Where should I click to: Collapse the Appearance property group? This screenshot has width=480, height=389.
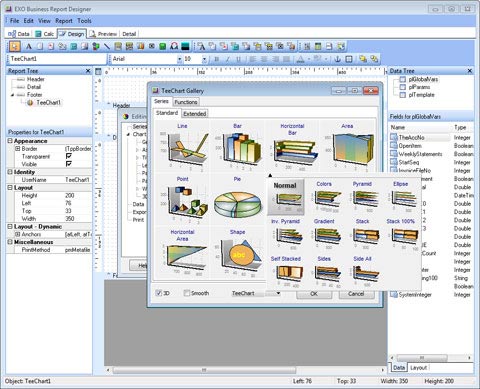pyautogui.click(x=10, y=141)
